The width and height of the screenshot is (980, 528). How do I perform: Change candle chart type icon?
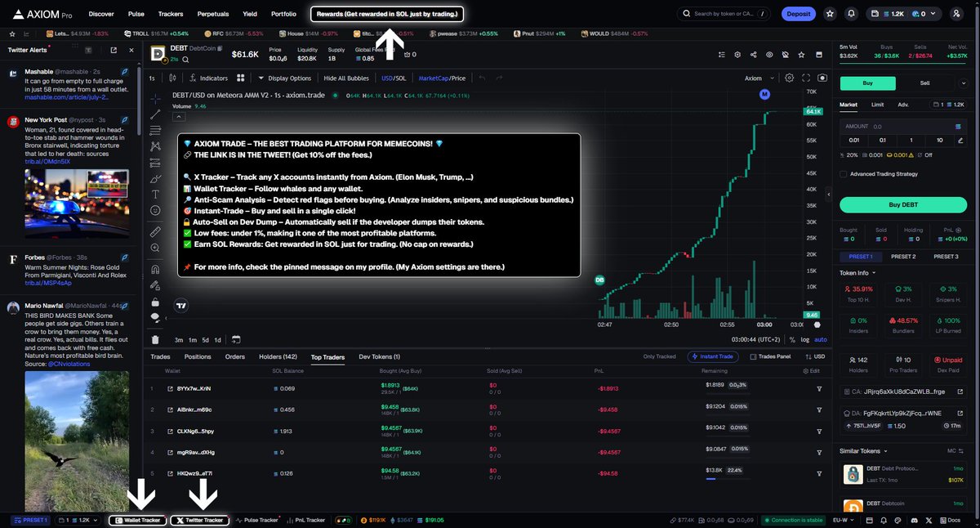point(172,78)
